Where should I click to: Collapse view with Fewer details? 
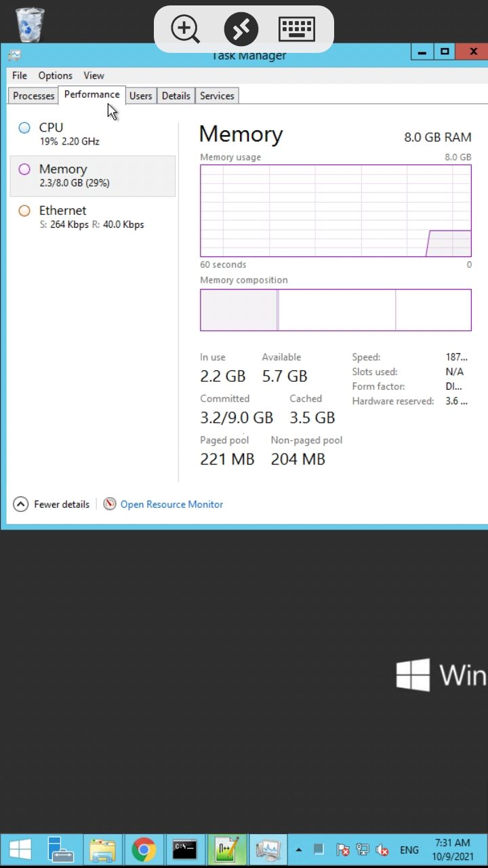coord(52,505)
